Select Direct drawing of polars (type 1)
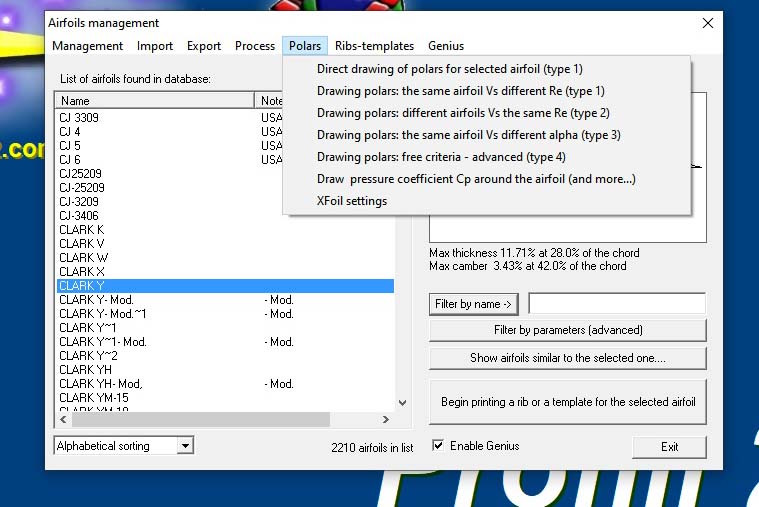Viewport: 759px width, 507px height. pos(450,69)
